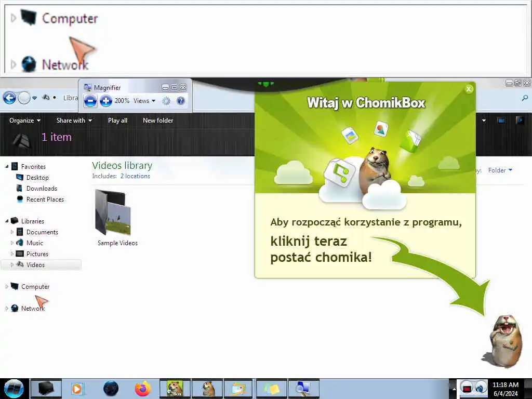Open the hamster taskbar button
Viewport: 532px width, 399px height.
208,389
